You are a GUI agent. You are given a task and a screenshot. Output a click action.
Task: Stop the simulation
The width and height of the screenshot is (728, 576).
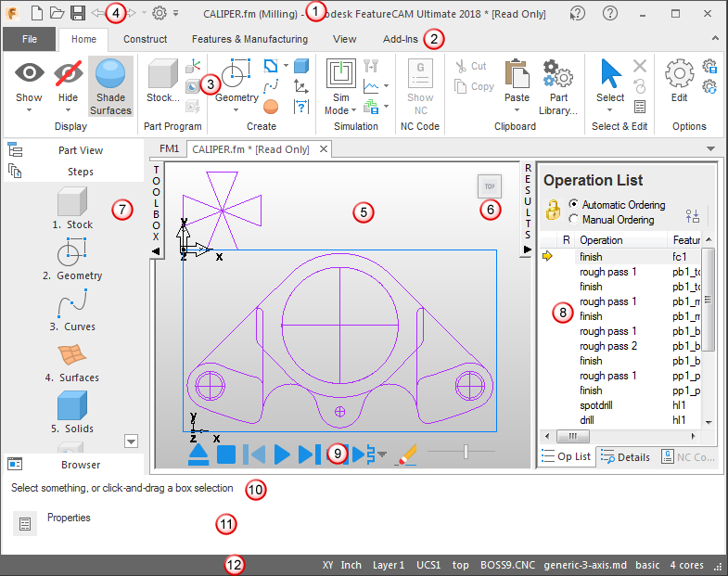click(x=226, y=454)
